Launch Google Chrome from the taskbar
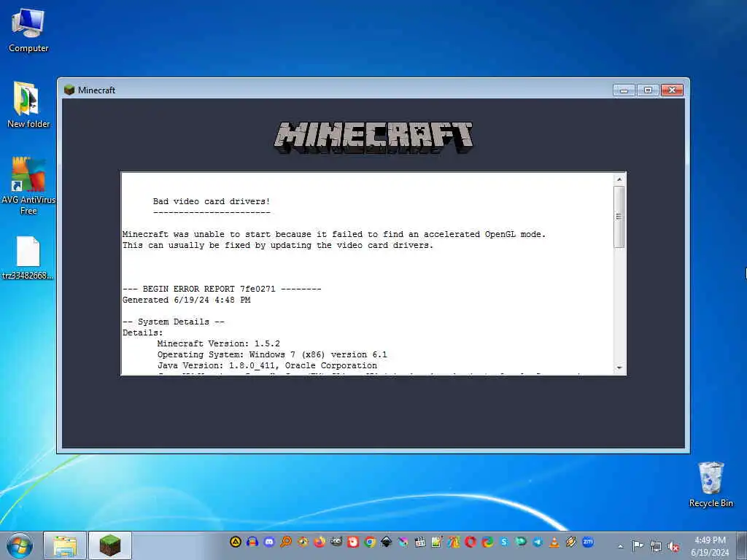The image size is (747, 560). coord(370,542)
